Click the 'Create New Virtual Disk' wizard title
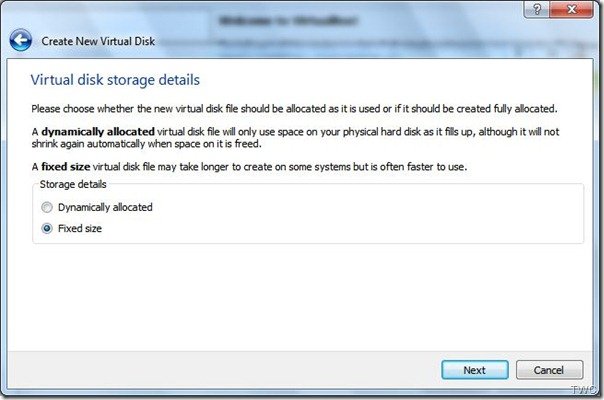This screenshot has width=604, height=400. [x=98, y=41]
